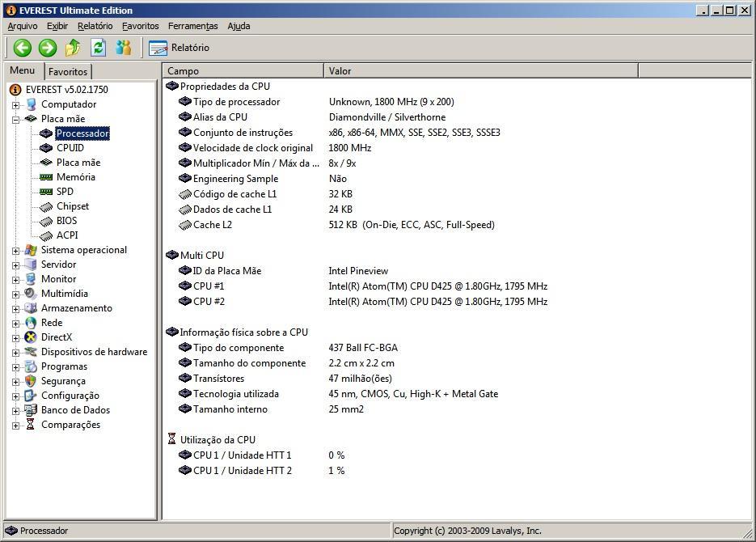Expand the Multimídia tree node
Screen dimensions: 756x542
tap(16, 294)
